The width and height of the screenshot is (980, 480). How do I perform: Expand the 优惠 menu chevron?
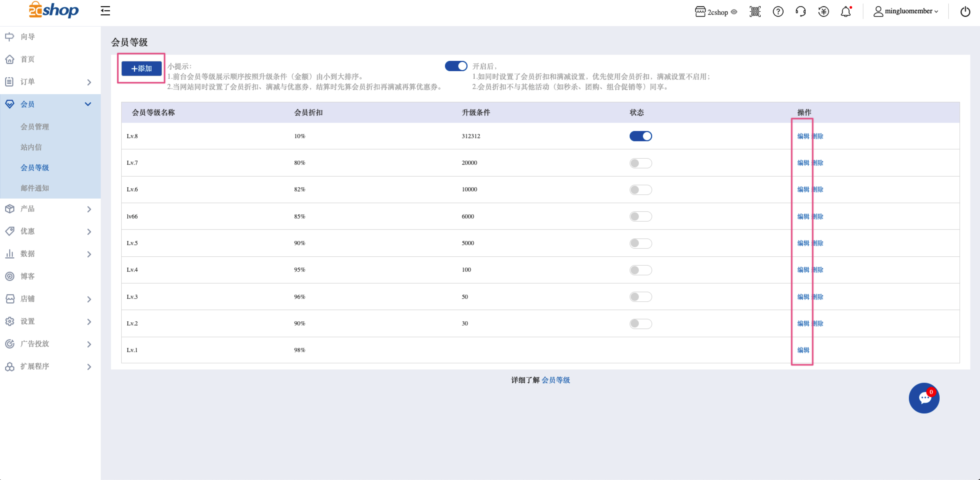point(89,232)
